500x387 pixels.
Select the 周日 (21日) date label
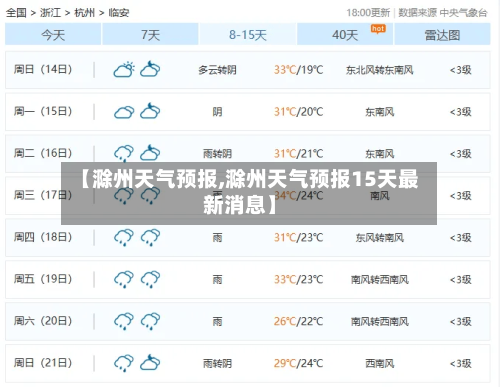coord(43,363)
